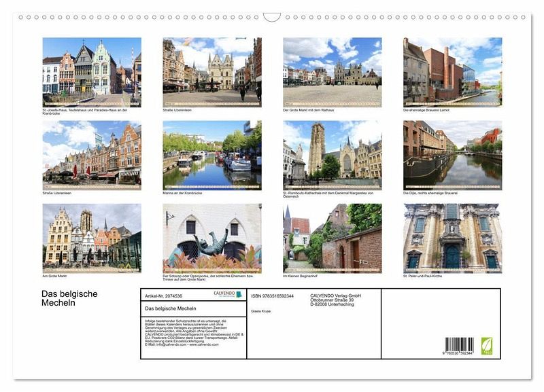
Task: Select the former Lamot brewery photo
Action: coord(452,72)
